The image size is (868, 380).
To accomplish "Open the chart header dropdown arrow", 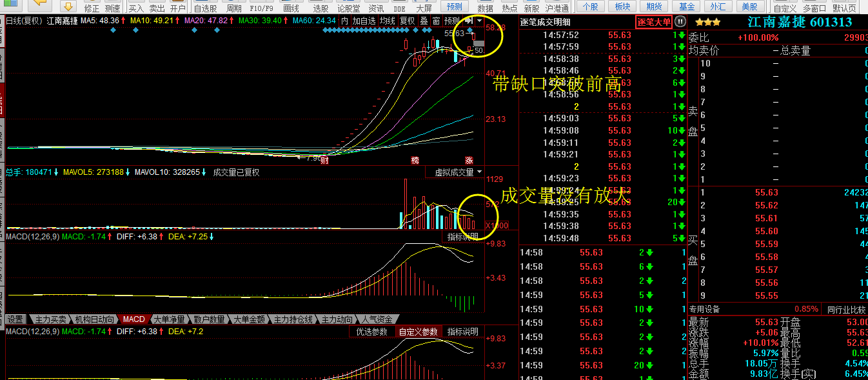I will [479, 21].
